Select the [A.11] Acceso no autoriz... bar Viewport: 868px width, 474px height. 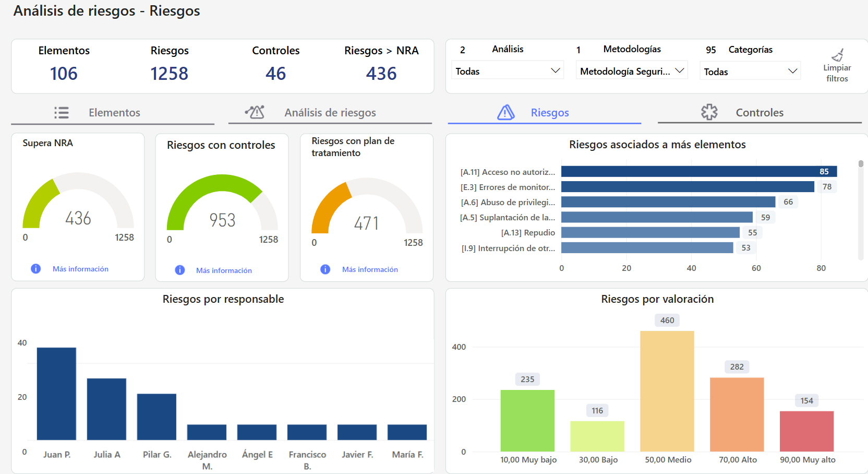click(x=699, y=171)
